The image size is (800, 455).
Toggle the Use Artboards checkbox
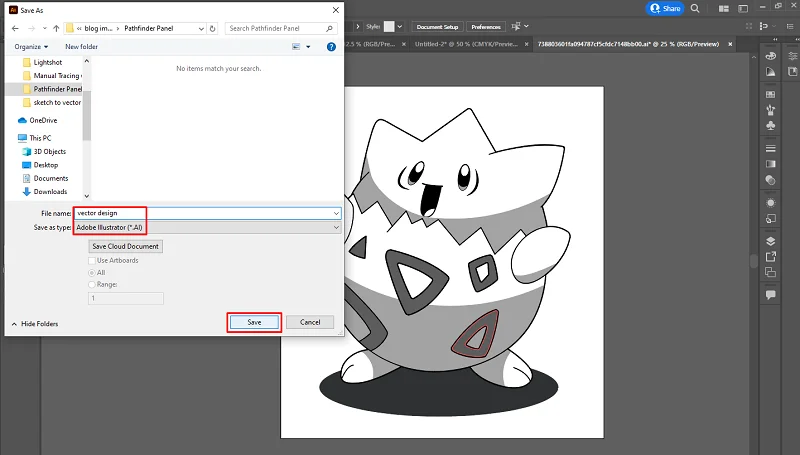92,261
